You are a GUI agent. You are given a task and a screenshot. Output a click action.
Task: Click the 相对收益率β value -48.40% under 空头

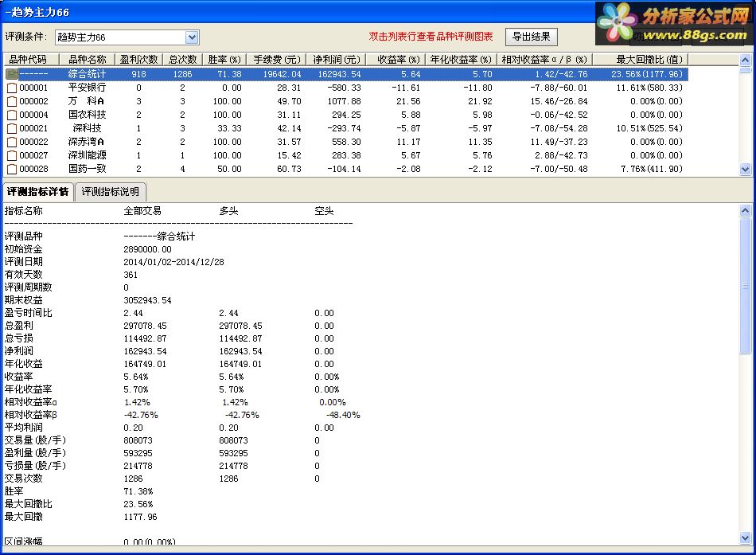tap(343, 415)
